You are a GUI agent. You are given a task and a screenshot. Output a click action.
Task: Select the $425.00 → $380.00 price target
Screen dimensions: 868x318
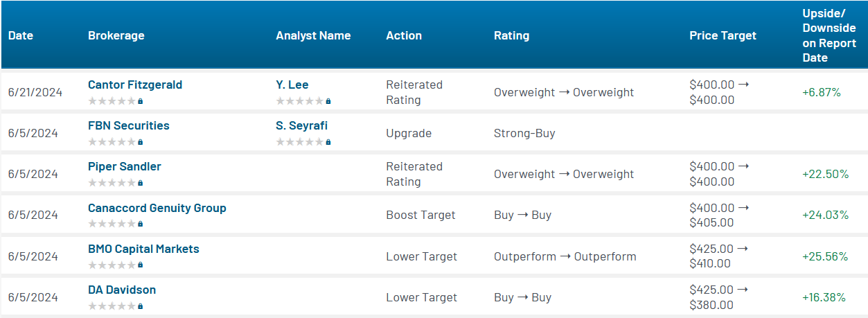point(720,297)
